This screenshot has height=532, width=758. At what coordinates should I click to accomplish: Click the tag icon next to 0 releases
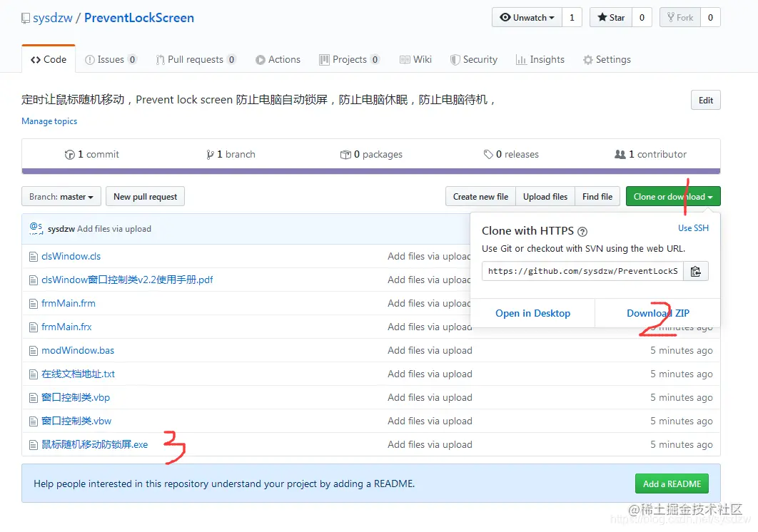coord(488,154)
